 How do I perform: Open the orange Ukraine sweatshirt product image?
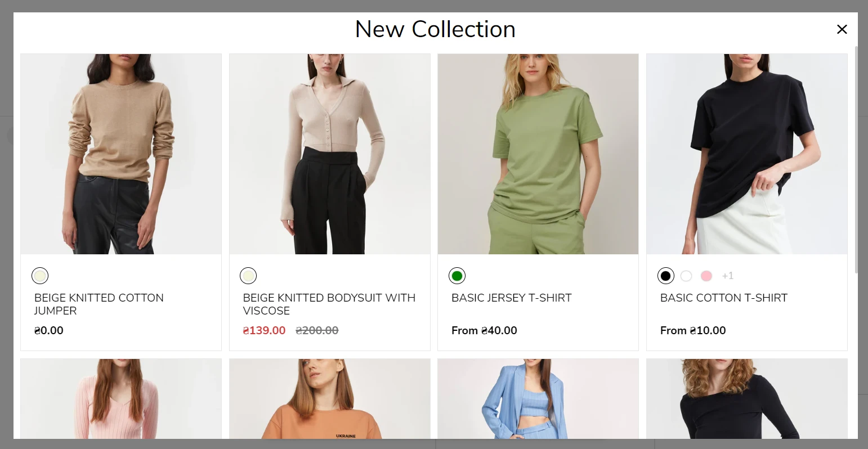coord(330,399)
